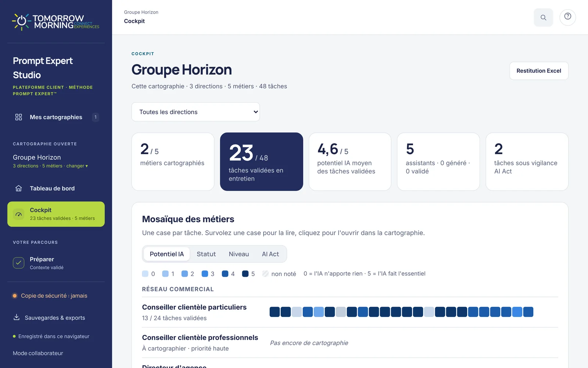Open the Toutes les directions dropdown
This screenshot has width=588, height=368.
[196, 112]
